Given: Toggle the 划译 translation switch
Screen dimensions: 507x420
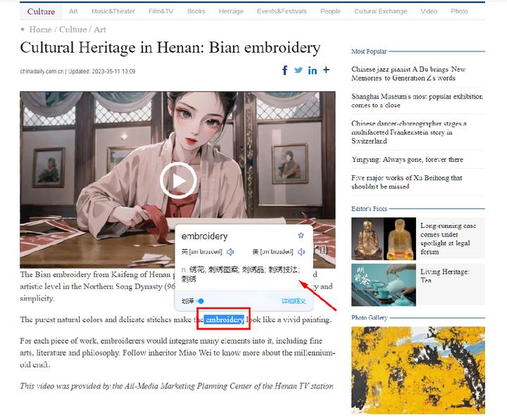Looking at the screenshot, I should coord(200,301).
